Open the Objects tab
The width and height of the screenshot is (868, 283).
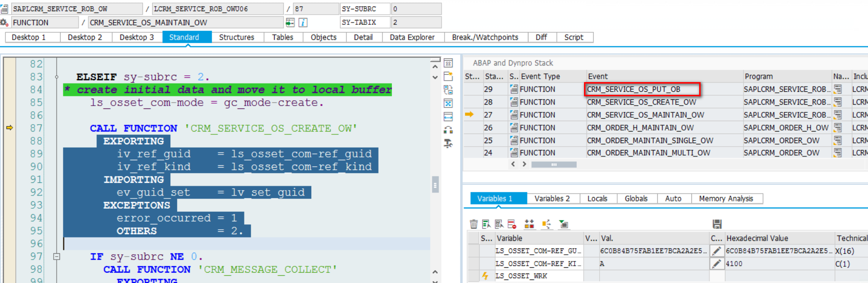(x=323, y=37)
